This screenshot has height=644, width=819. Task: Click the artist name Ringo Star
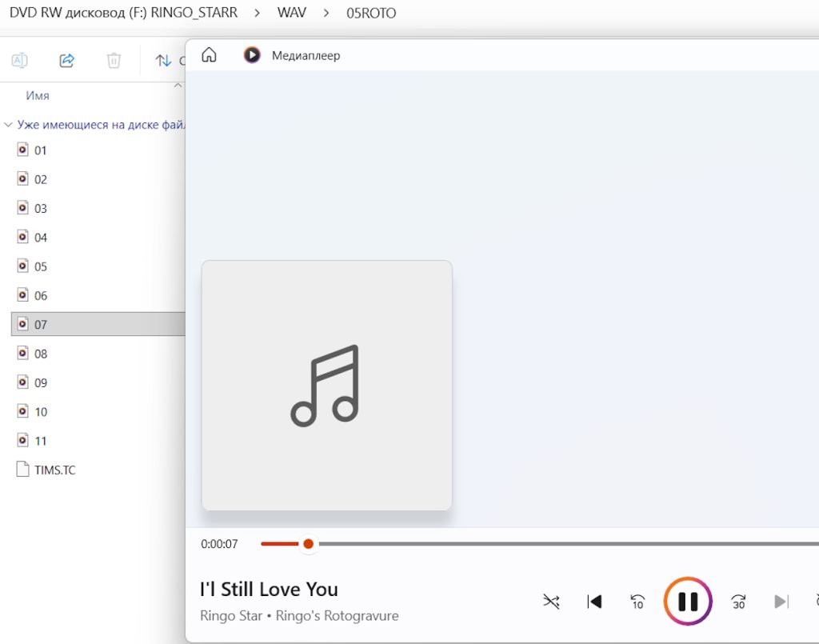coord(231,616)
